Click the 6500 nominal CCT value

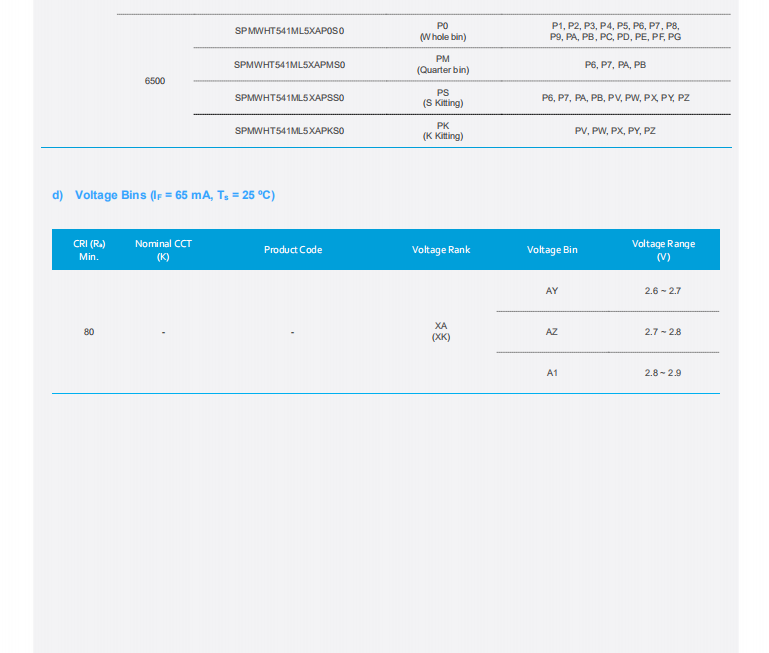click(x=154, y=81)
